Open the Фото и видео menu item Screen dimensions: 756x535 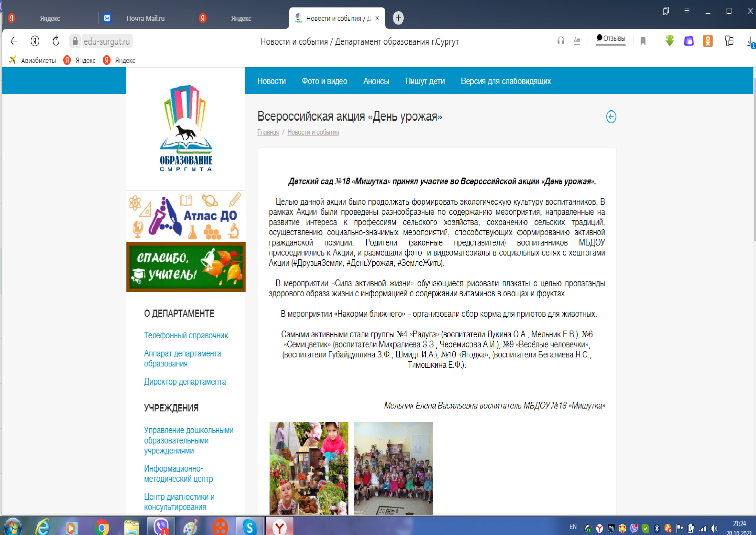tap(324, 81)
